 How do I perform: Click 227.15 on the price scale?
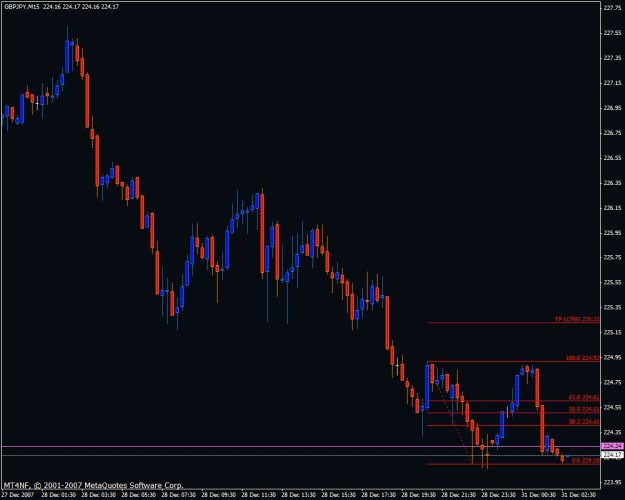[x=613, y=83]
